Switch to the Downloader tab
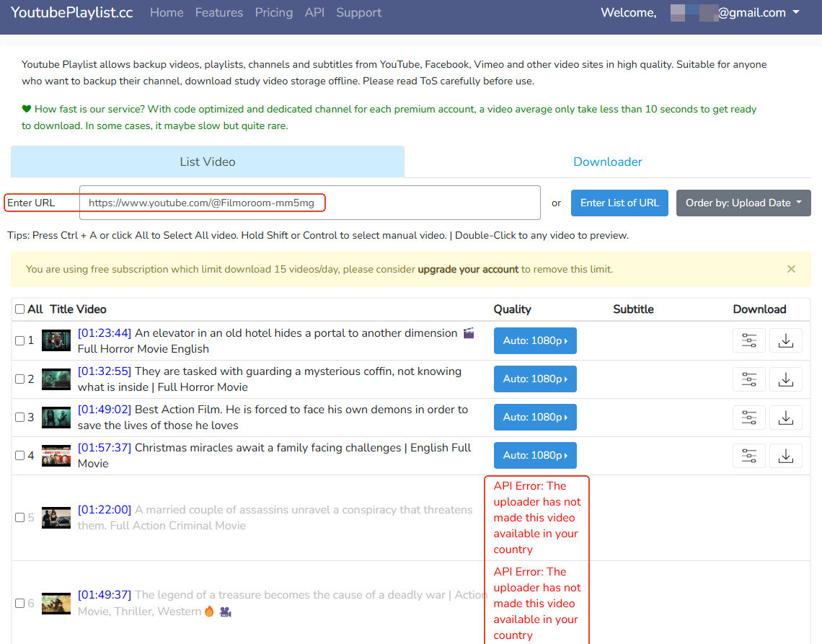This screenshot has height=644, width=822. pos(607,162)
